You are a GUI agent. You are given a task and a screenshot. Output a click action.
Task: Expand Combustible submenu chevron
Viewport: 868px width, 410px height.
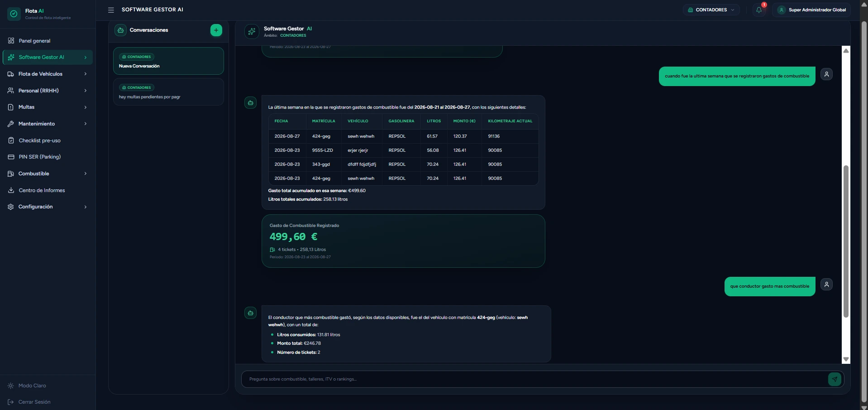pos(86,174)
